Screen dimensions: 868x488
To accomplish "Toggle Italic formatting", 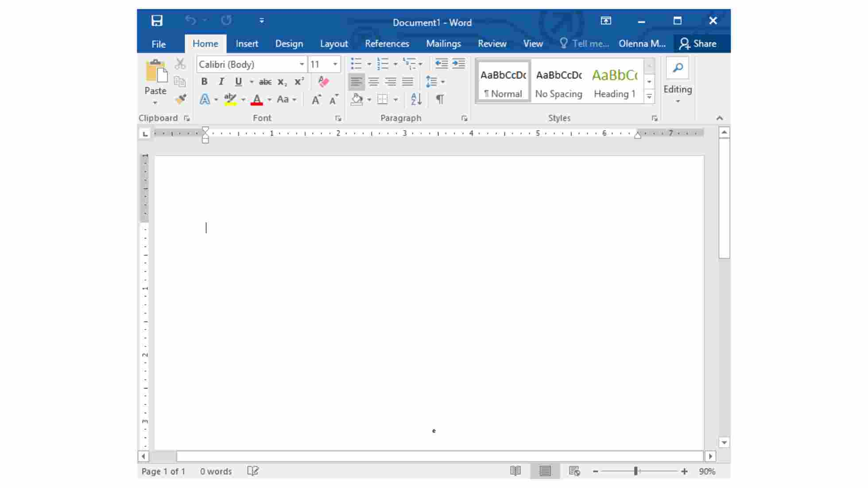I will tap(221, 81).
